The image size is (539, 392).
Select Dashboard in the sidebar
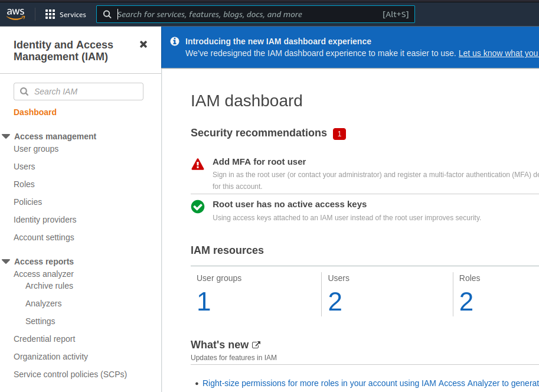pos(35,112)
